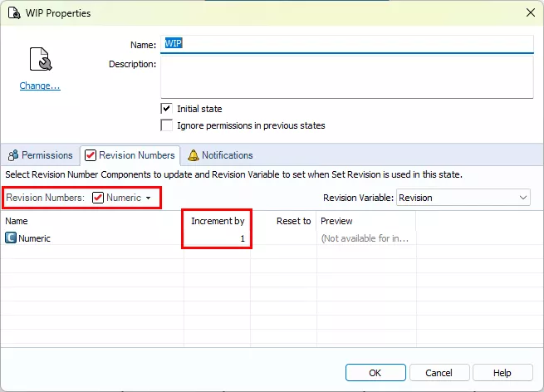Click the Cancel button
Screen dimensions: 544x392
[439, 373]
